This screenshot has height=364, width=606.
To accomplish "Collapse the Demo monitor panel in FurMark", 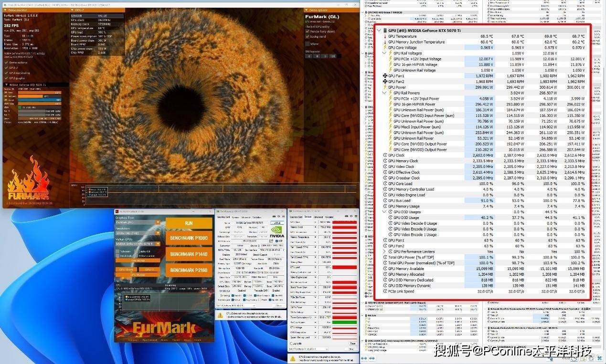I will (x=5, y=10).
